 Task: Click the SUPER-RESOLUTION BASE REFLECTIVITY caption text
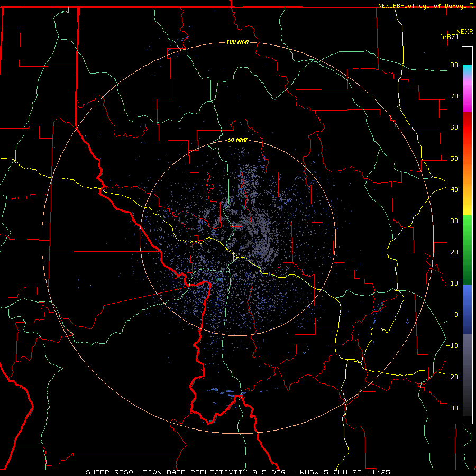pos(166,472)
